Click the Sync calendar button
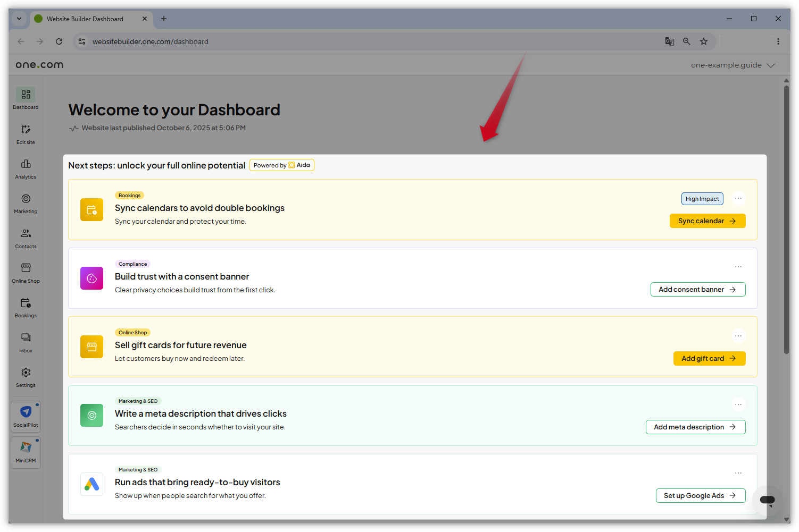The height and width of the screenshot is (532, 799). pos(708,221)
